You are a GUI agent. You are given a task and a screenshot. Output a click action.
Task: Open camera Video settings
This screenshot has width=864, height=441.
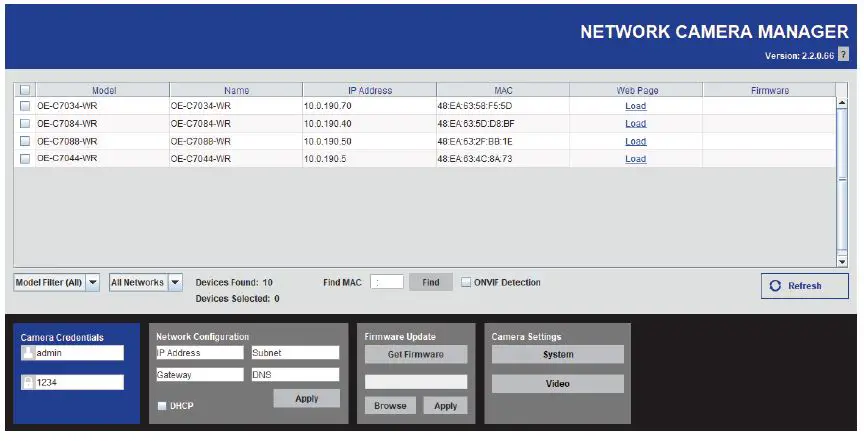point(558,384)
